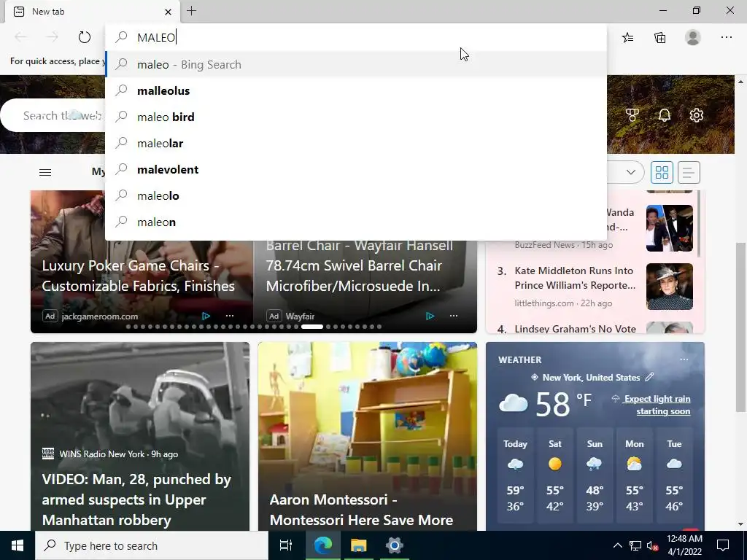Open Kate Middleton article thumbnail
Image resolution: width=747 pixels, height=560 pixels.
coord(670,287)
